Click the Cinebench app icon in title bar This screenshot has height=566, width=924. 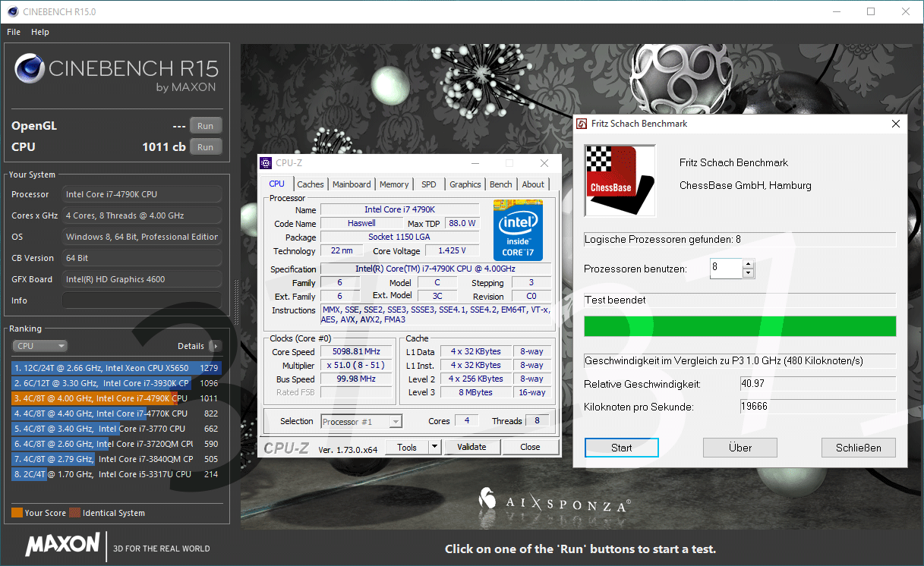coord(11,11)
